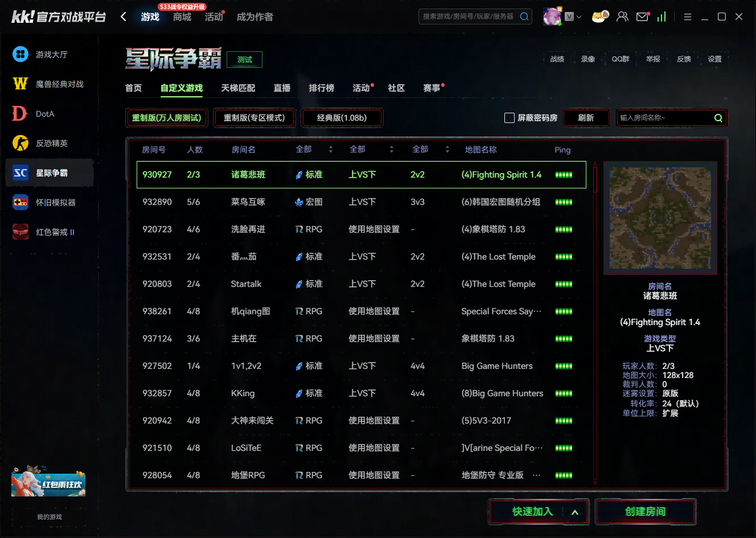Open the second 全部 filter dropdown
This screenshot has width=756, height=538.
371,149
